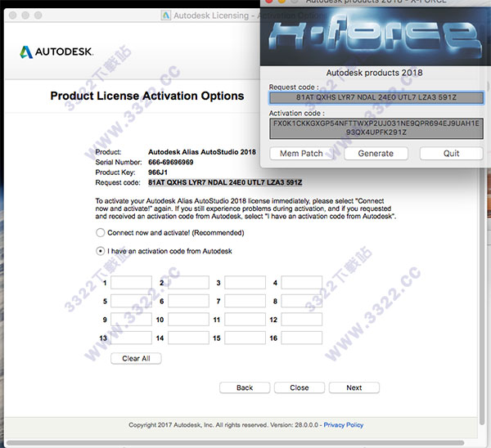The height and width of the screenshot is (448, 491).
Task: Click the Request code field in X-Force window
Action: (376, 97)
